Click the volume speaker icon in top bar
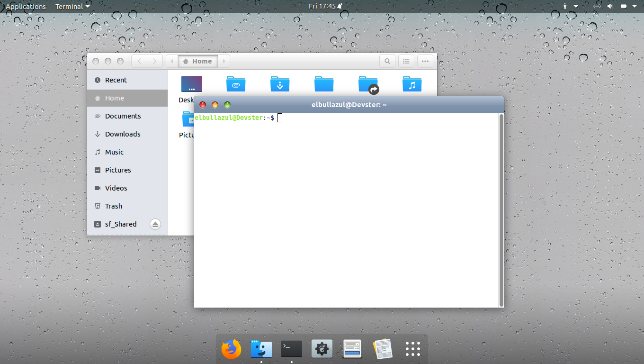Image resolution: width=644 pixels, height=364 pixels. pyautogui.click(x=610, y=6)
